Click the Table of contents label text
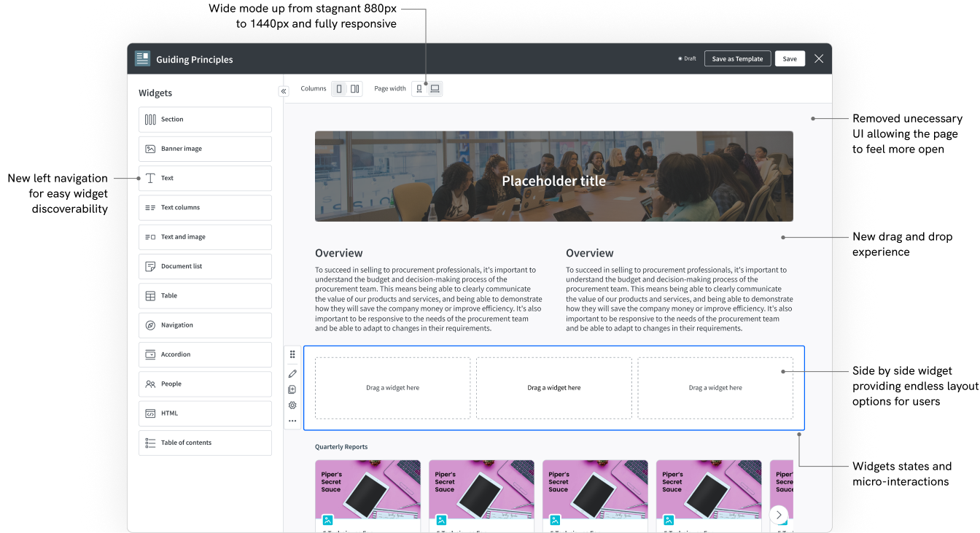This screenshot has height=533, width=980. [186, 443]
